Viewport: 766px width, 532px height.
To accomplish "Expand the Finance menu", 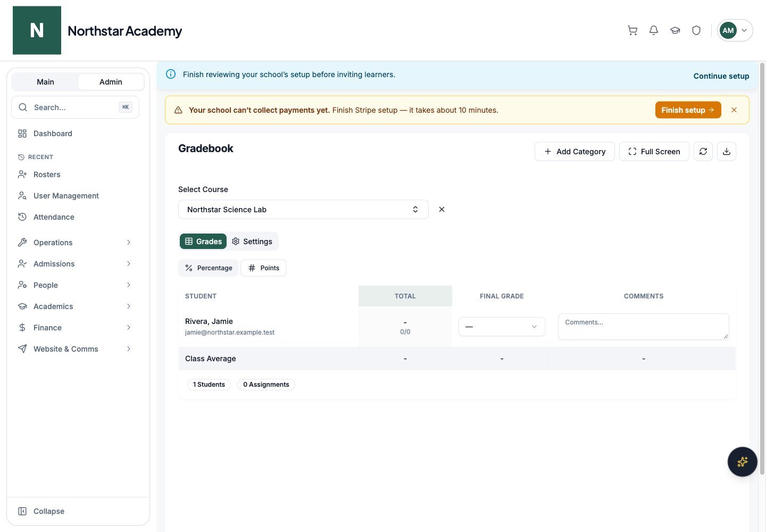I will click(x=75, y=328).
